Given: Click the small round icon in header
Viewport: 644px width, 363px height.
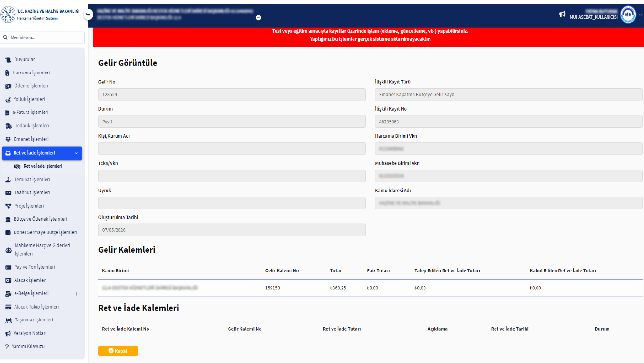Looking at the screenshot, I should pos(258,18).
